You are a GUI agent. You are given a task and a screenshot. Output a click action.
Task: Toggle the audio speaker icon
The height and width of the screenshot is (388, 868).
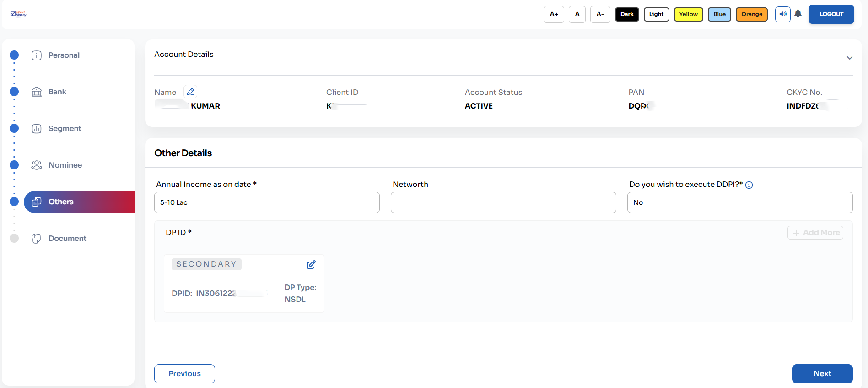pos(783,14)
